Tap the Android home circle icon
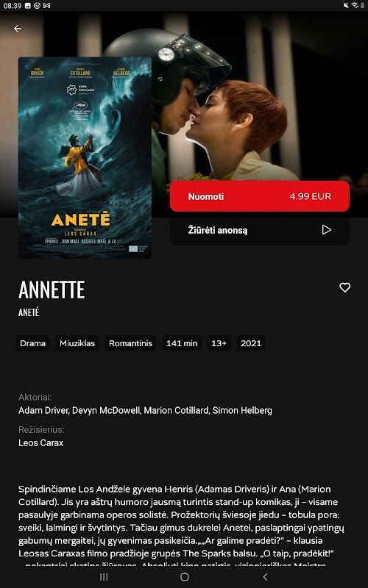This screenshot has width=368, height=588. tap(185, 577)
